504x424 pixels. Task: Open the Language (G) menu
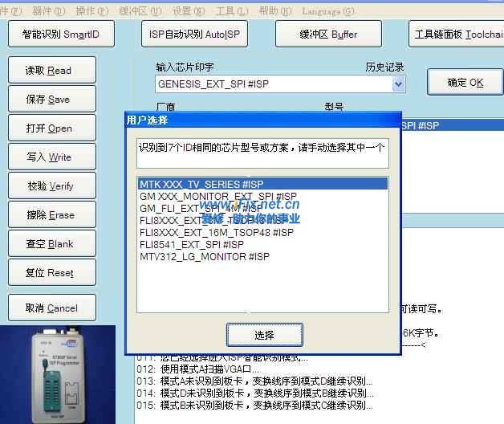[328, 11]
